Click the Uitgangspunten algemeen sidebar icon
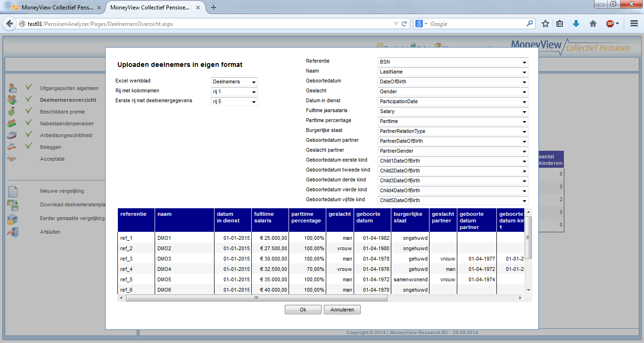 (x=13, y=88)
